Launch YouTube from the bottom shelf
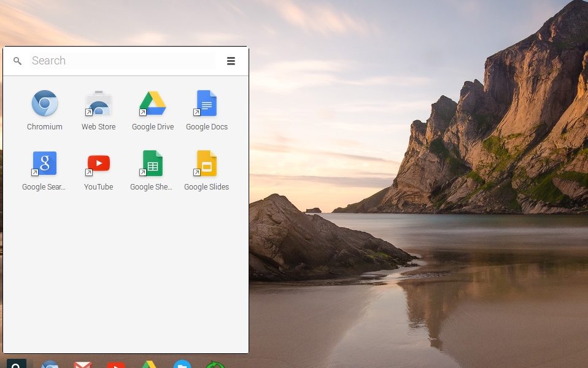The height and width of the screenshot is (368, 588). tap(116, 364)
